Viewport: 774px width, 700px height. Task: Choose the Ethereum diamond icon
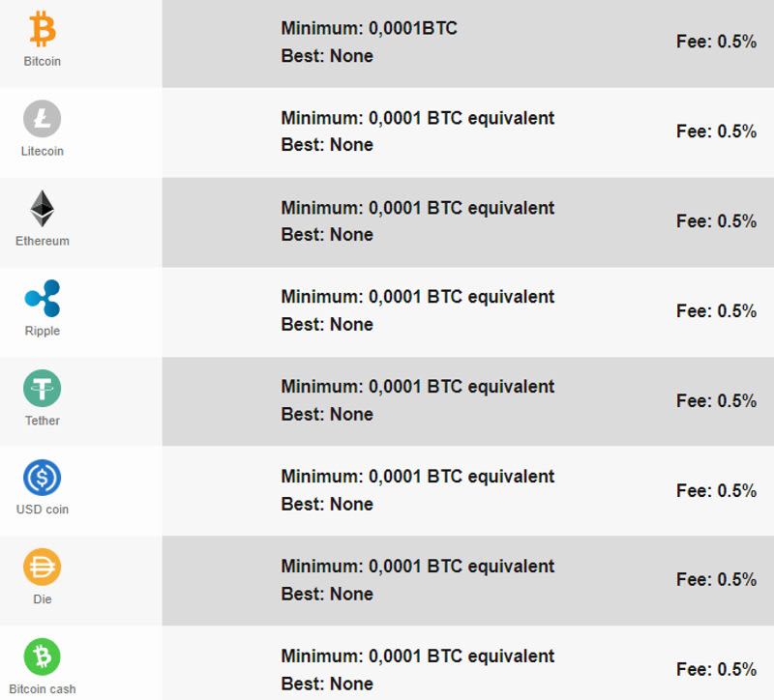point(43,209)
